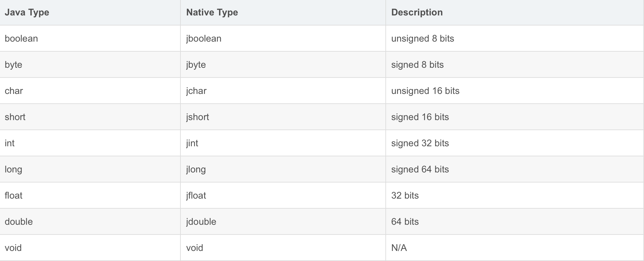Click the jfloat native type cell

196,196
